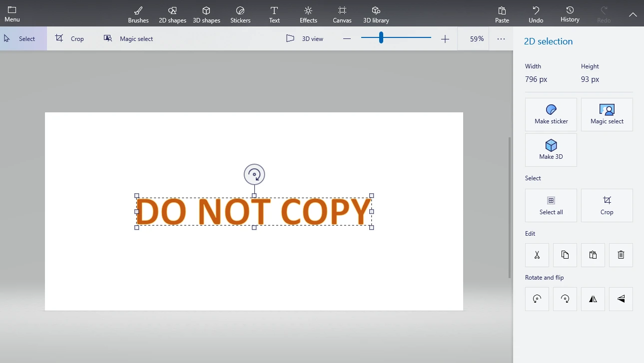Click Crop button in side panel
644x363 pixels.
coord(607,205)
